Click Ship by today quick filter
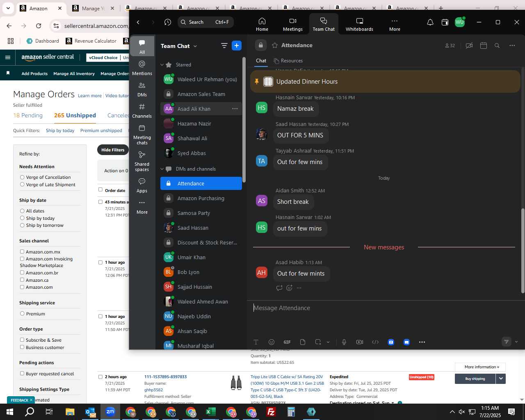525x420 pixels. pyautogui.click(x=60, y=130)
